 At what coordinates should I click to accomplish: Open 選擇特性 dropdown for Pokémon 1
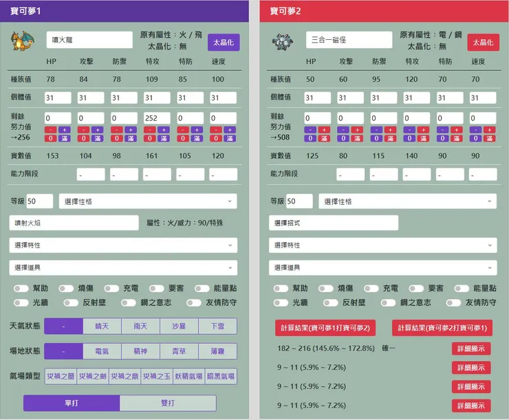click(x=123, y=245)
